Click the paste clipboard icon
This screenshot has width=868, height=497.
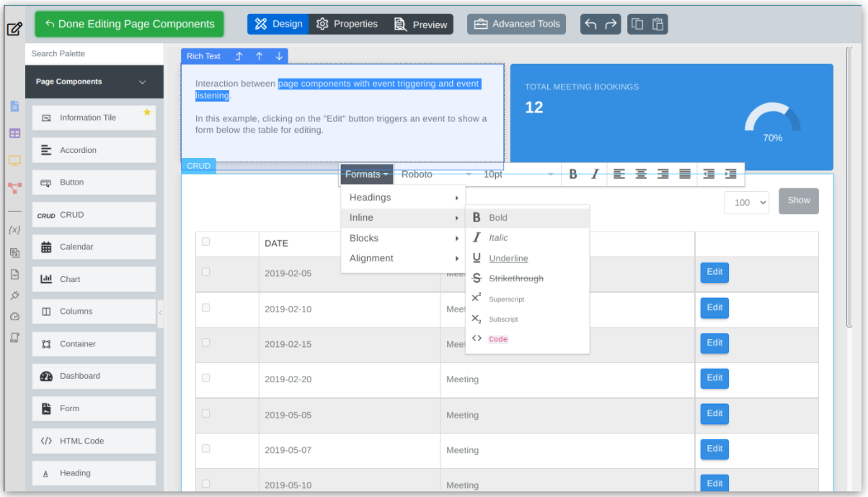[x=657, y=24]
